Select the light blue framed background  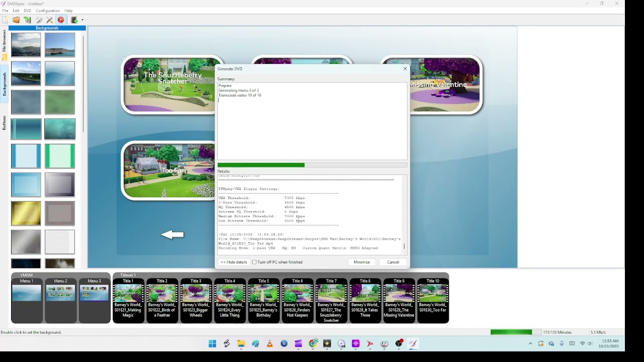click(26, 156)
